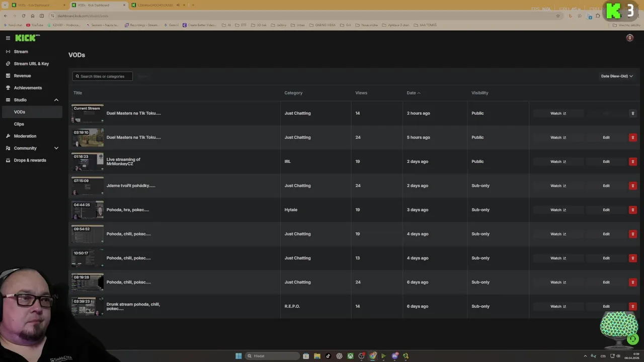Open Current Stream thumbnail
This screenshot has width=644, height=362.
tap(88, 113)
